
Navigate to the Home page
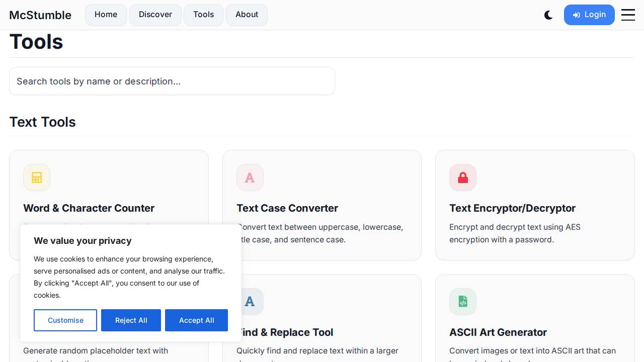(x=106, y=15)
